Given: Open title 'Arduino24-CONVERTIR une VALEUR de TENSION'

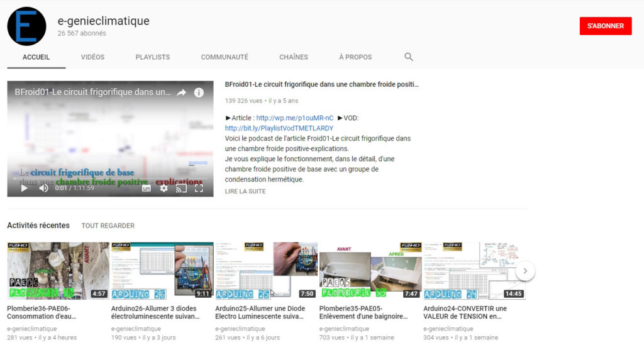Looking at the screenshot, I should pyautogui.click(x=465, y=312).
